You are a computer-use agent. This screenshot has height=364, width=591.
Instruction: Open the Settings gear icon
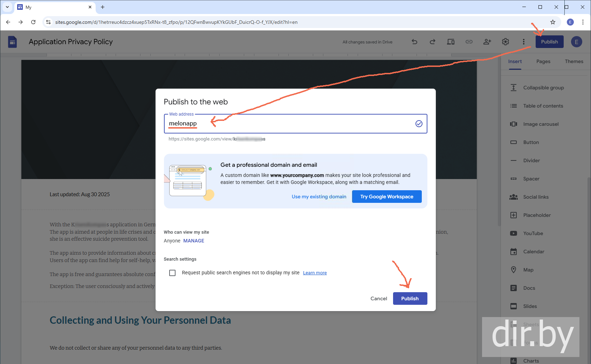click(506, 42)
